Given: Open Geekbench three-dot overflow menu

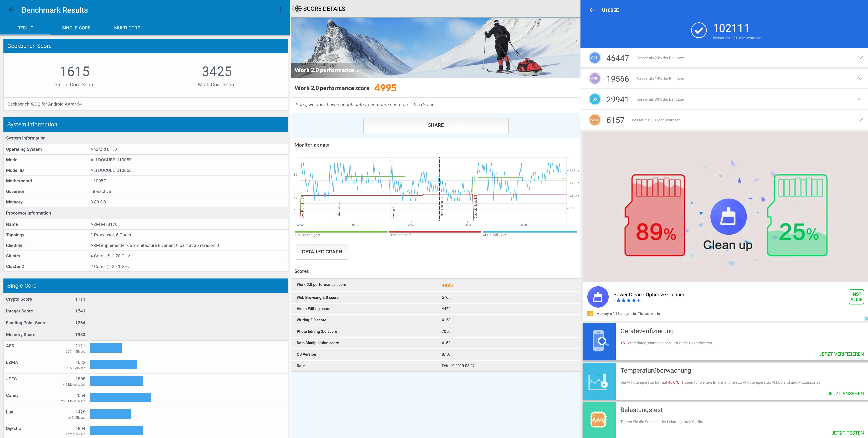Looking at the screenshot, I should coord(281,10).
